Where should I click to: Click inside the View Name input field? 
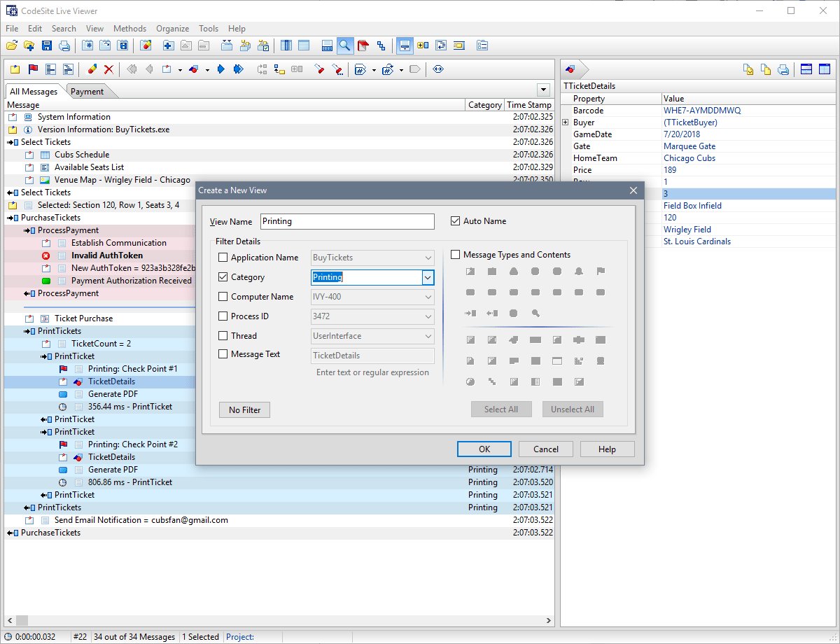[347, 221]
